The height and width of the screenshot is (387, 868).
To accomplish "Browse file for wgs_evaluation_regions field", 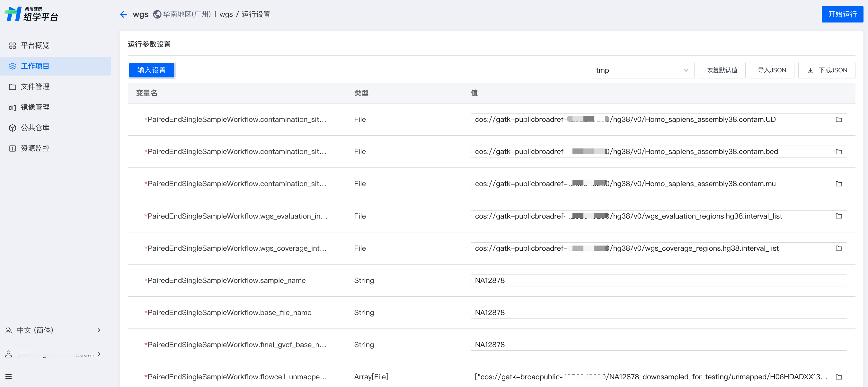I will (x=838, y=216).
